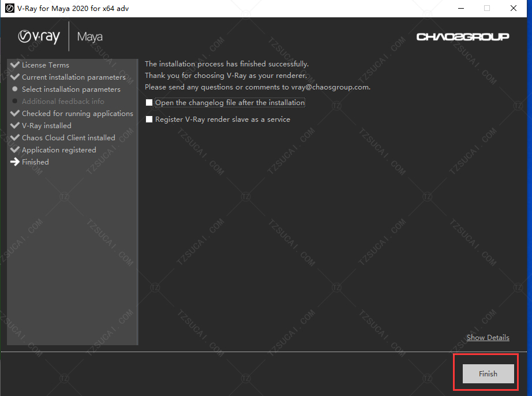Select the Finished step

pyautogui.click(x=35, y=162)
